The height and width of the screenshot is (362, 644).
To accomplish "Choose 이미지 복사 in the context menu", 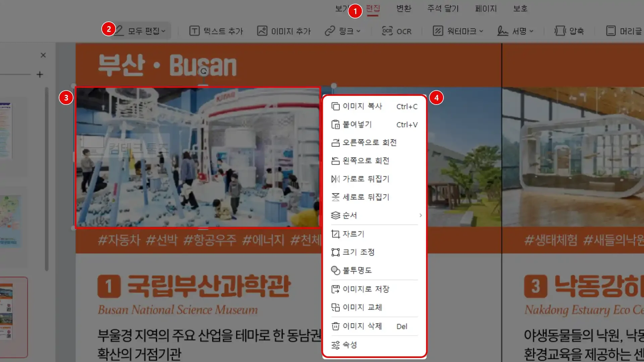I will (374, 106).
